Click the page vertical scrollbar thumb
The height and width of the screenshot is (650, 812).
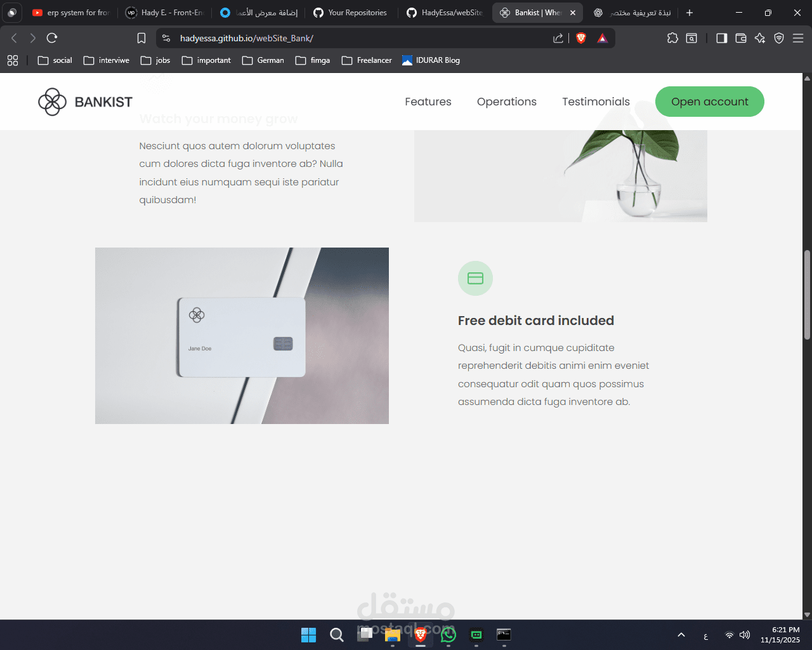(807, 295)
